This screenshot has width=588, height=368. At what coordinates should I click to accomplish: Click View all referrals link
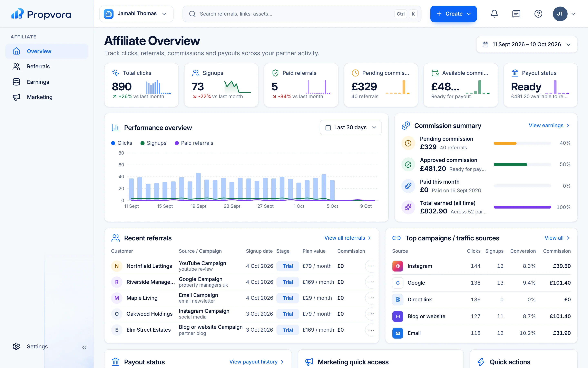347,238
